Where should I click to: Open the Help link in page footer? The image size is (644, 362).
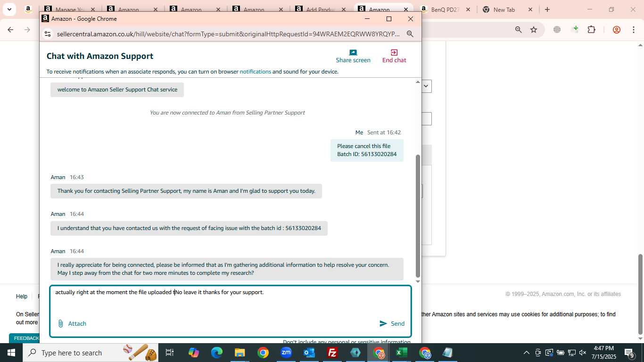(22, 296)
